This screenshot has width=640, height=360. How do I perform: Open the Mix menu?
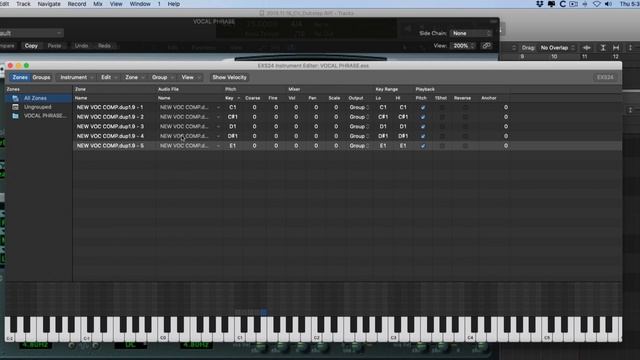pyautogui.click(x=98, y=4)
